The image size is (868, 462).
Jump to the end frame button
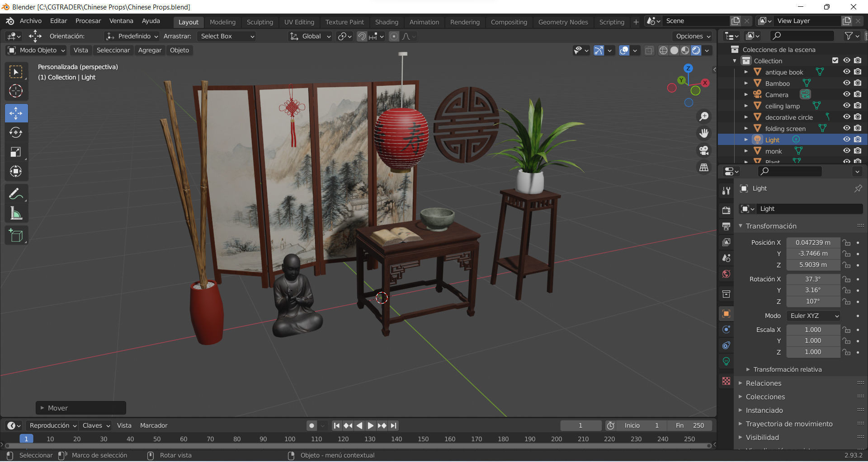coord(394,425)
